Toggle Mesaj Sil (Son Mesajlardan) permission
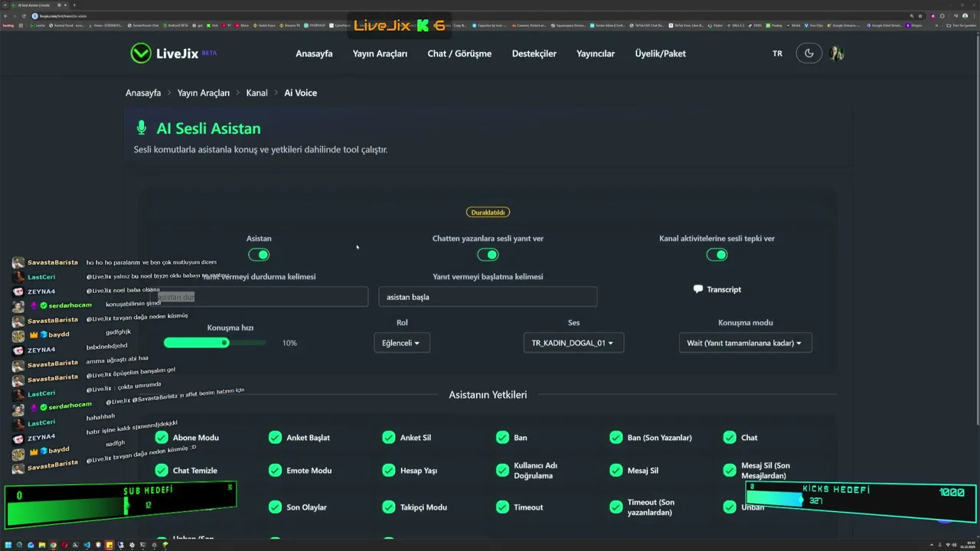980x551 pixels. [730, 471]
